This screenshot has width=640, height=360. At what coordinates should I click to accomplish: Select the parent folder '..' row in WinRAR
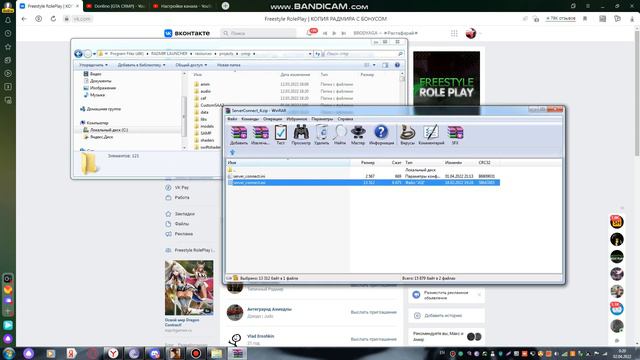coord(363,170)
